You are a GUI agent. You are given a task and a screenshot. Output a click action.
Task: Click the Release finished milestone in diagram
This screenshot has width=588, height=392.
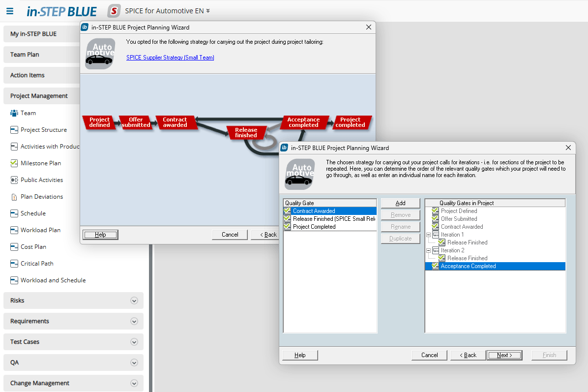(246, 133)
